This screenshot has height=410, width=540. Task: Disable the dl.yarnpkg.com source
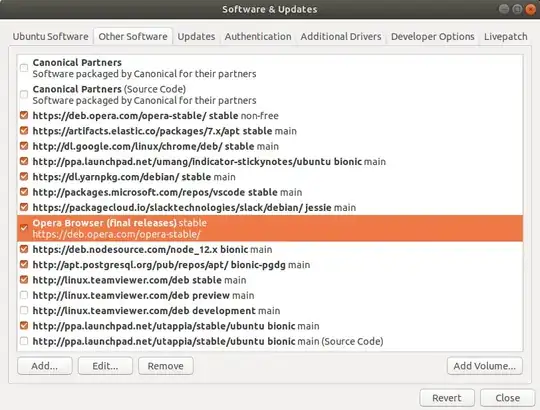pos(24,177)
